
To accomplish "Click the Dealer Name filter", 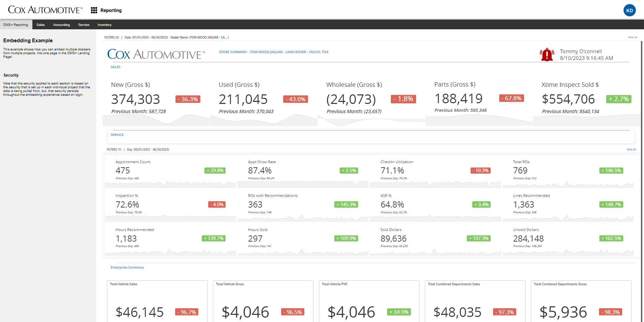I will click(199, 37).
